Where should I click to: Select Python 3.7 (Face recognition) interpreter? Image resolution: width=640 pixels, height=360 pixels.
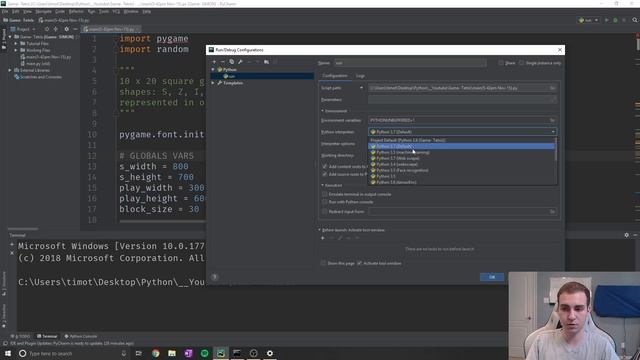pos(461,170)
